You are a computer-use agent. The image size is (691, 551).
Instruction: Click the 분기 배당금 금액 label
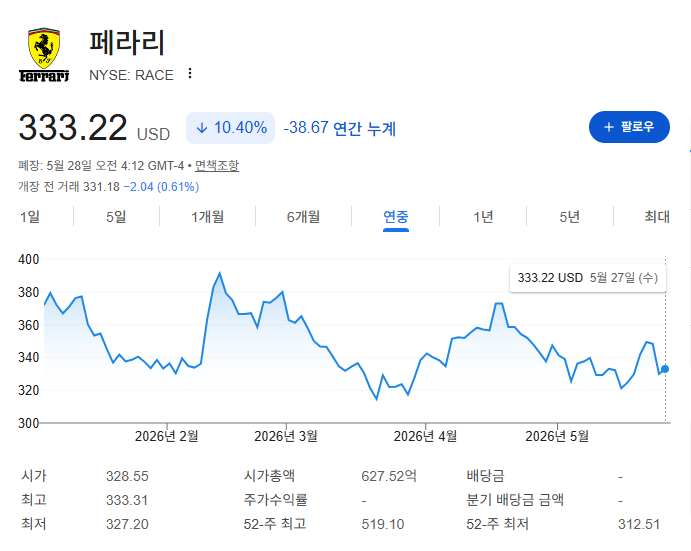click(515, 500)
